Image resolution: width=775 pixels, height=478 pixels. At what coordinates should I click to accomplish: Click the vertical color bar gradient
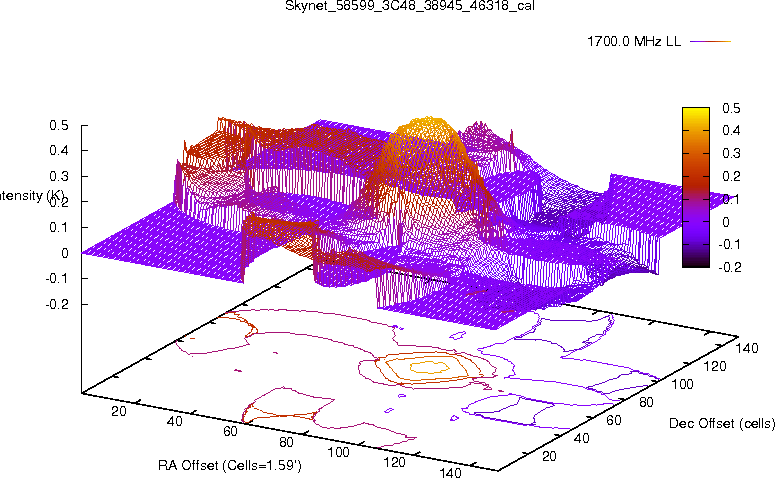click(695, 187)
